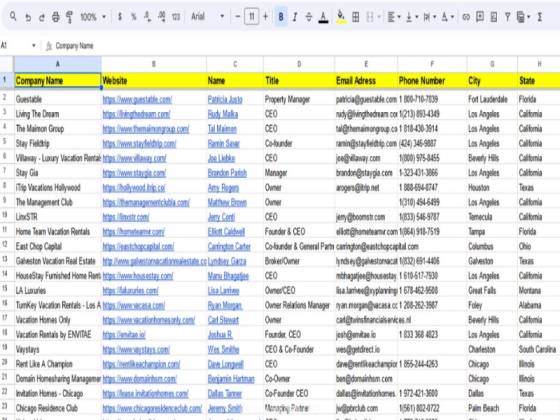This screenshot has width=560, height=420.
Task: Open the yellow fill color picker
Action: pos(341,17)
